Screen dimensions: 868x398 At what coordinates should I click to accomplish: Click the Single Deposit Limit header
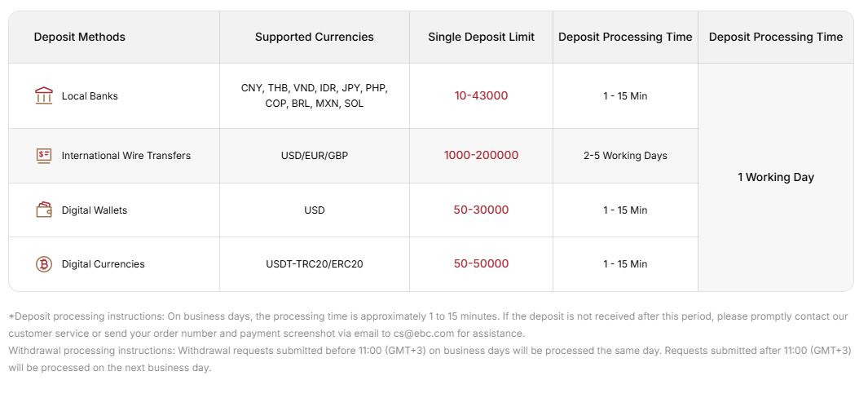click(481, 37)
